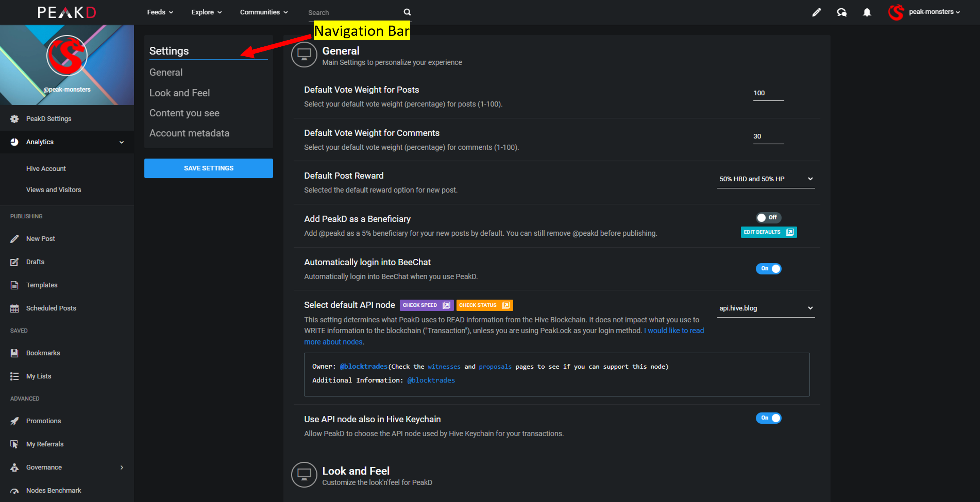
Task: Go to General settings section
Action: coord(166,72)
